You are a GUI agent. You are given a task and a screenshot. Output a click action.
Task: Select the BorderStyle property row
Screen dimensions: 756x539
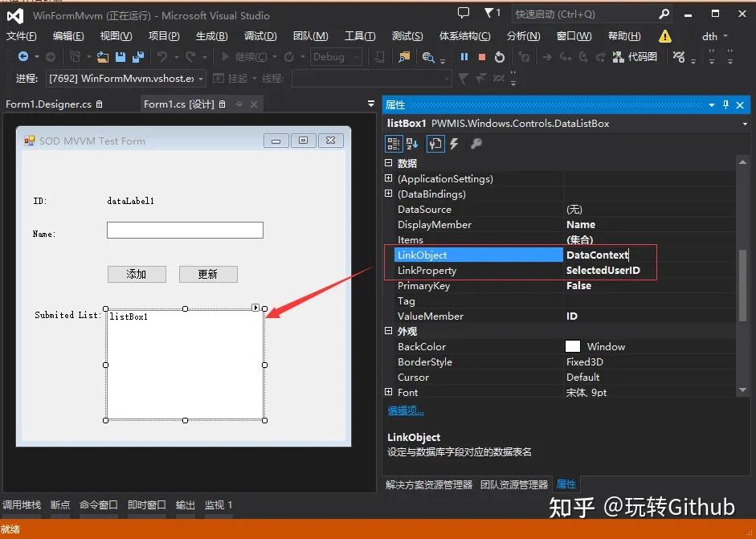[x=565, y=362]
